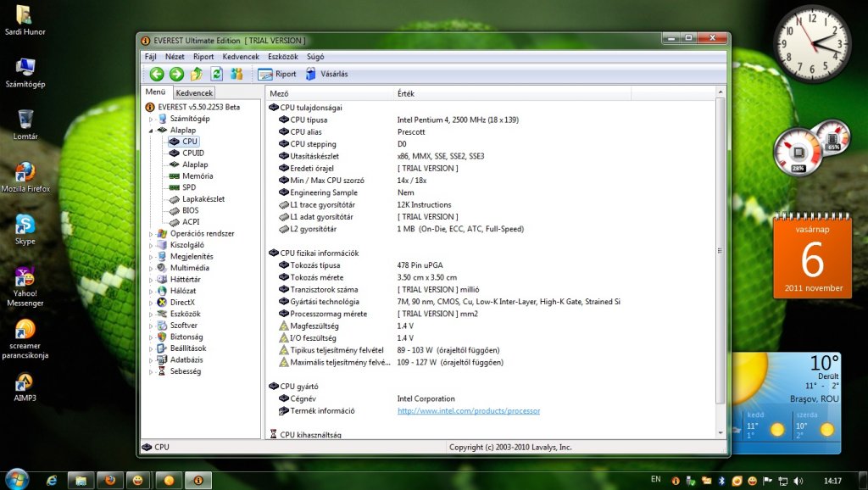Open the Sardi Hunor folder icon

pos(25,20)
